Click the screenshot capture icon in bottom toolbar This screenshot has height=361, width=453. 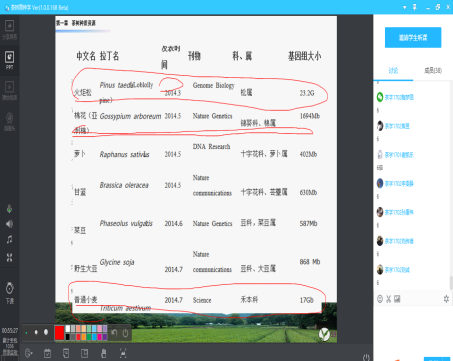click(x=123, y=353)
